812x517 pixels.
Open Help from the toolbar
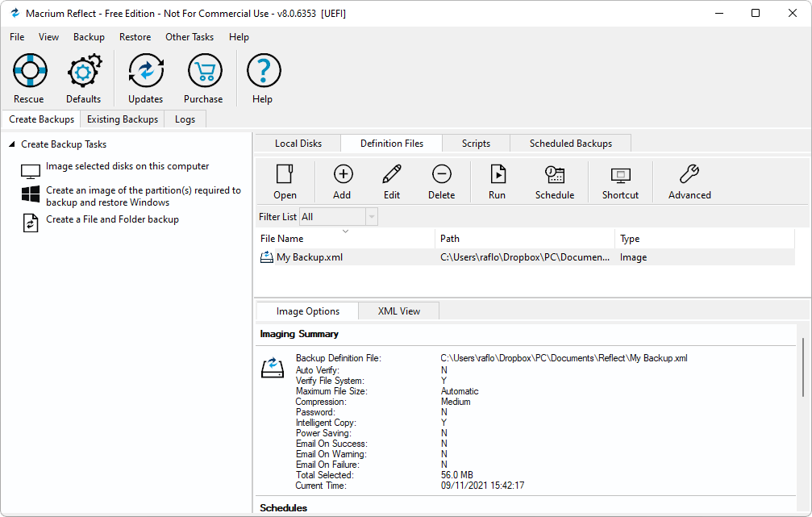pos(263,77)
